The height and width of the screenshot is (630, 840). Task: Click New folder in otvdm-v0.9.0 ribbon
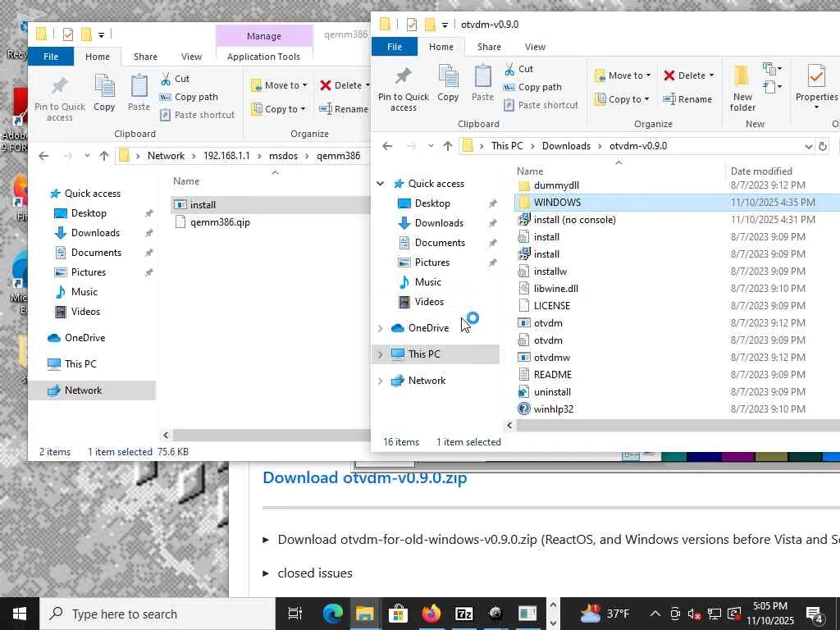pyautogui.click(x=742, y=89)
